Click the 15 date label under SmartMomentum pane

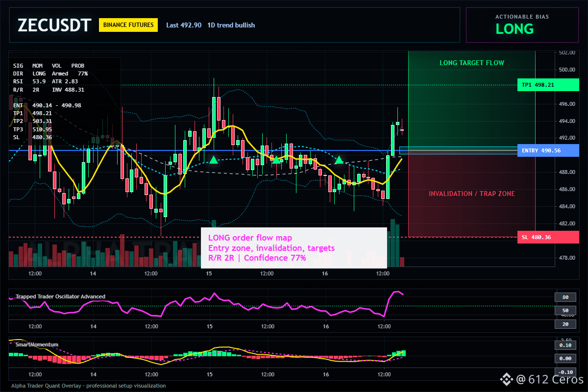click(x=209, y=374)
